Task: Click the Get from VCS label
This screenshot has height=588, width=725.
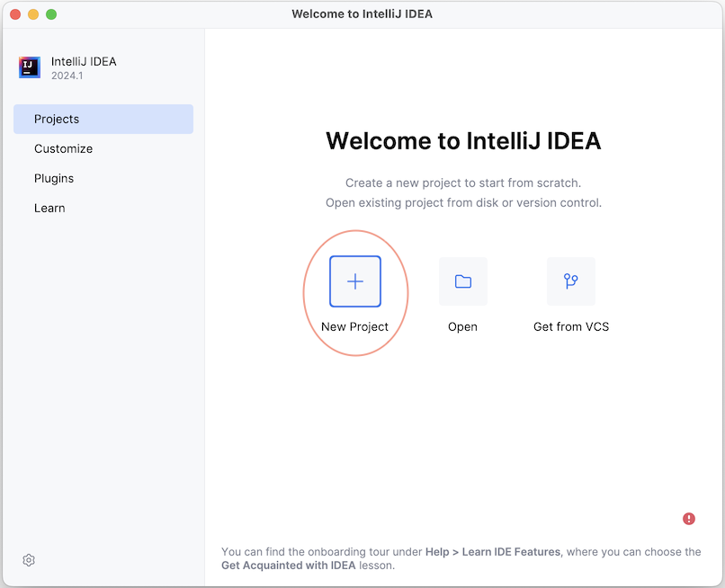Action: tap(571, 327)
